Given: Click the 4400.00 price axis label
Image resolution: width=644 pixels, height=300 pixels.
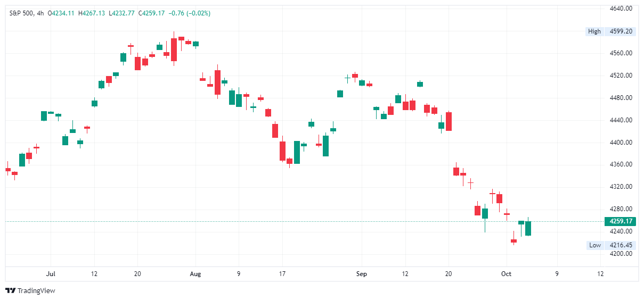Looking at the screenshot, I should (621, 143).
